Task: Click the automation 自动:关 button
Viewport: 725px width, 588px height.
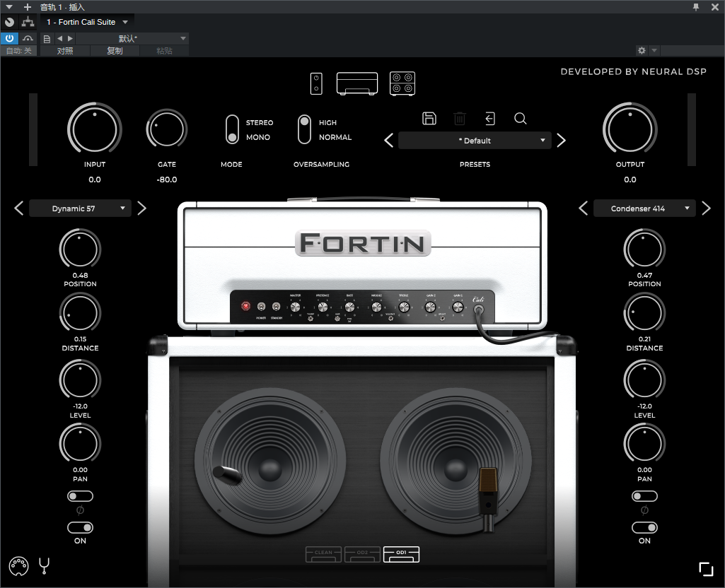Action: click(19, 51)
